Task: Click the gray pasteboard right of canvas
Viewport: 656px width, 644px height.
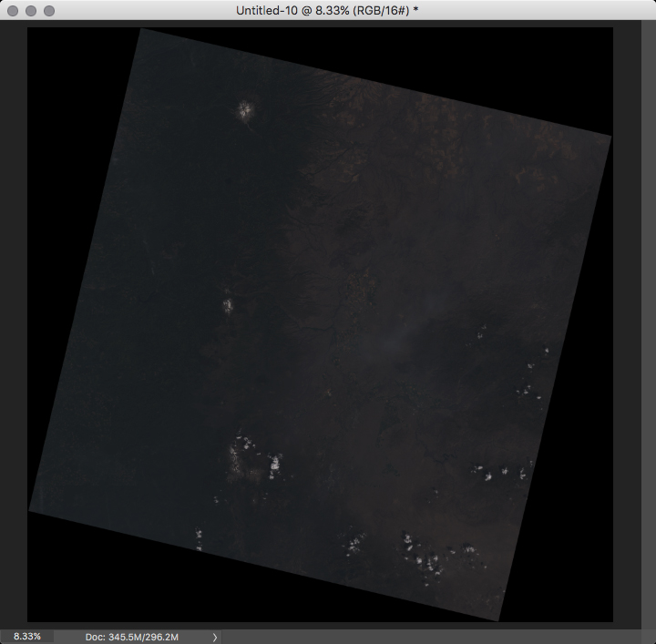Action: [x=634, y=319]
